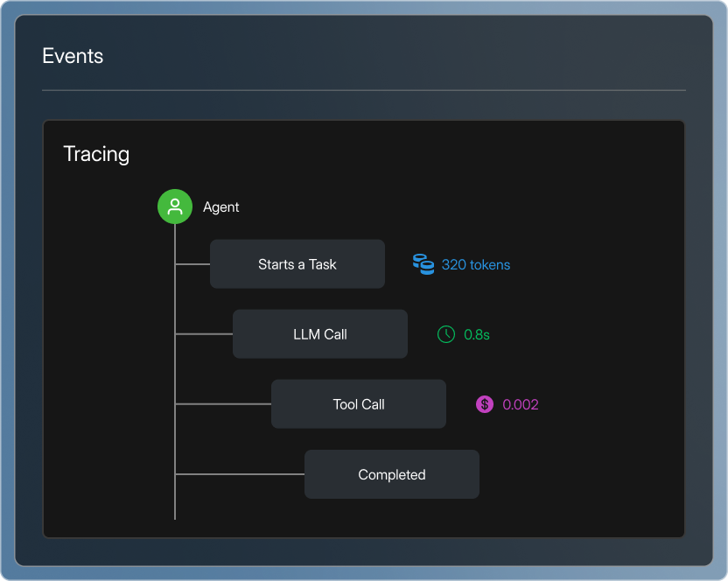Click the blue token coins icon
Viewport: 728px width, 581px height.
click(x=423, y=264)
